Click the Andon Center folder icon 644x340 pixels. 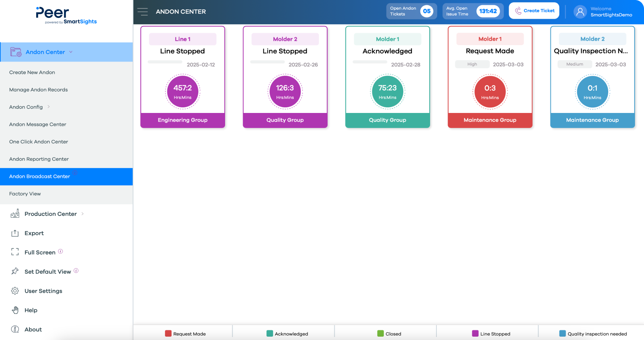(16, 52)
